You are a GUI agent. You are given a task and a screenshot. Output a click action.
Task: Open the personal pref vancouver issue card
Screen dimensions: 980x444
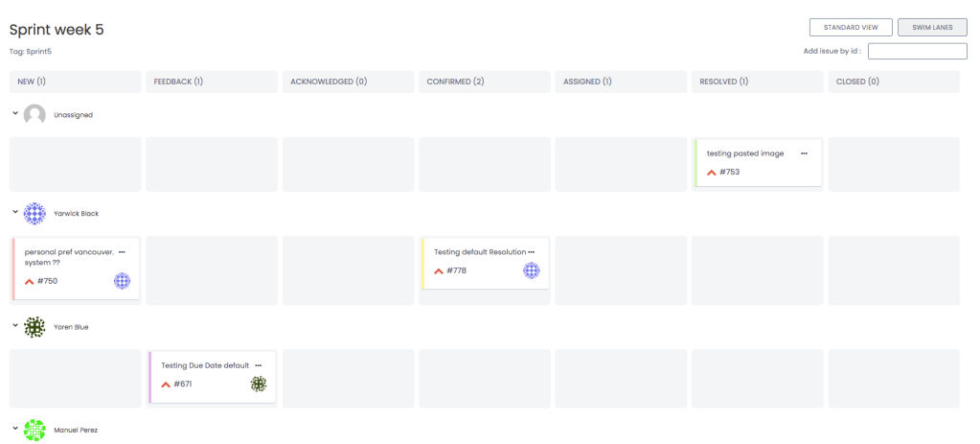69,252
